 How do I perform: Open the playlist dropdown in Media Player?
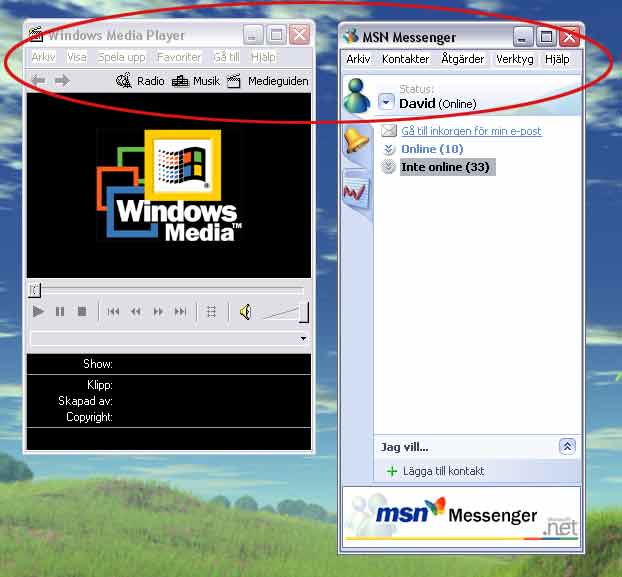coord(303,339)
